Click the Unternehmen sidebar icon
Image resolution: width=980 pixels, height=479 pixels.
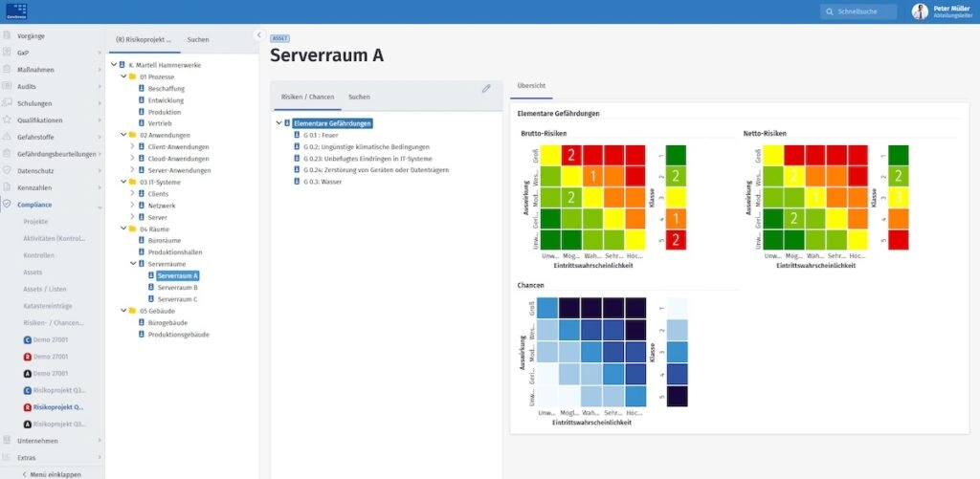pyautogui.click(x=7, y=441)
